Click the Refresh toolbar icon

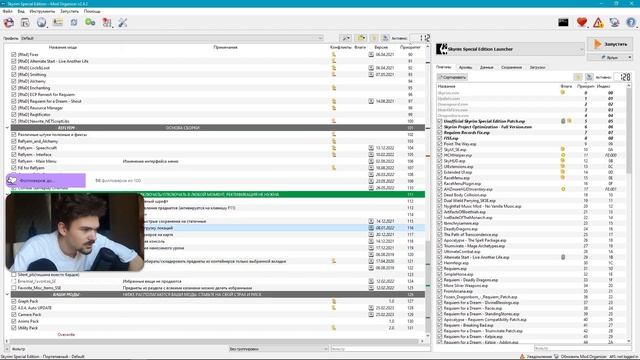[74, 23]
